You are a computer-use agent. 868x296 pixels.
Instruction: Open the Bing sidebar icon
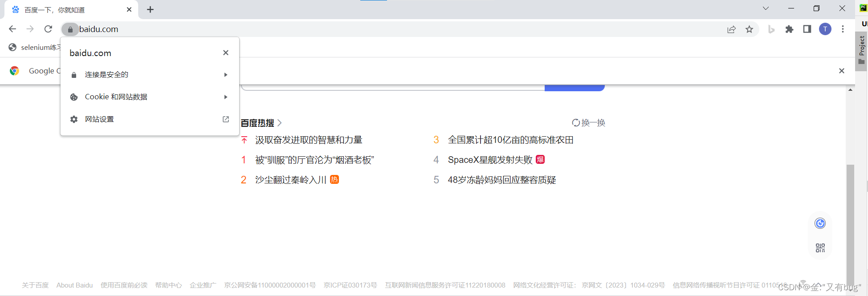click(x=771, y=29)
